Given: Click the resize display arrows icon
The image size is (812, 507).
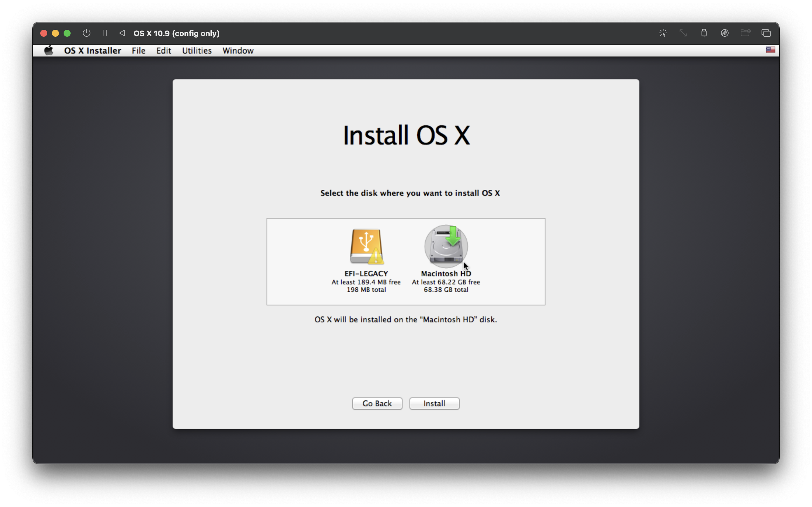Looking at the screenshot, I should [683, 33].
